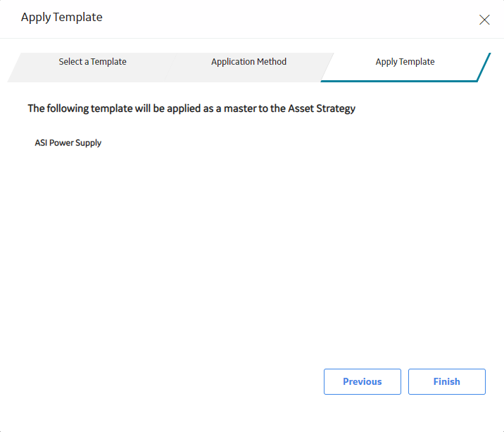Click the word 'master' in the heading

click(x=240, y=108)
